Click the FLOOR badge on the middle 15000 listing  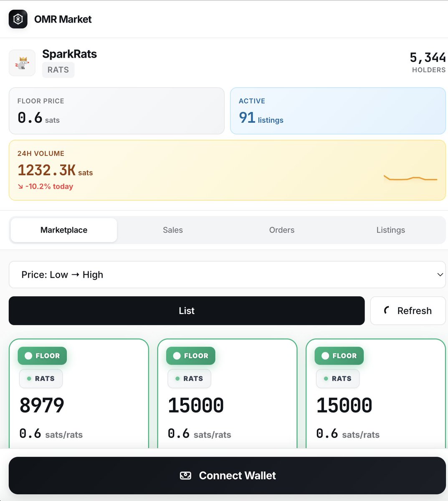[191, 356]
